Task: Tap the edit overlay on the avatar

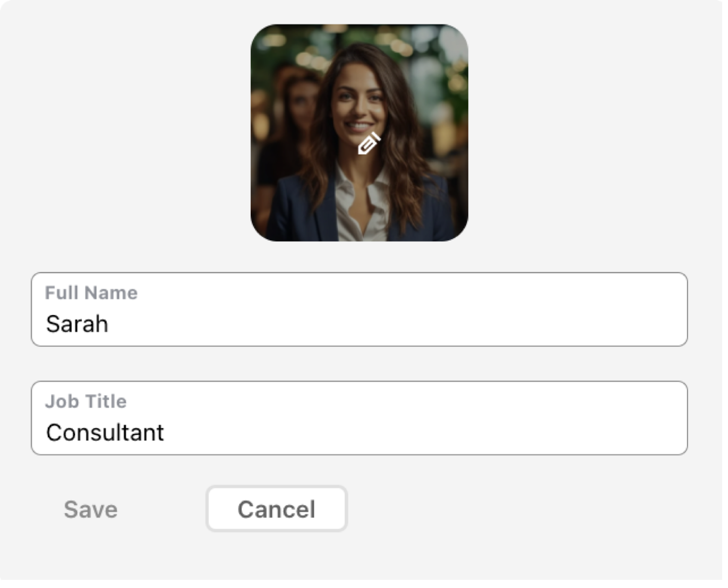Action: 369,143
